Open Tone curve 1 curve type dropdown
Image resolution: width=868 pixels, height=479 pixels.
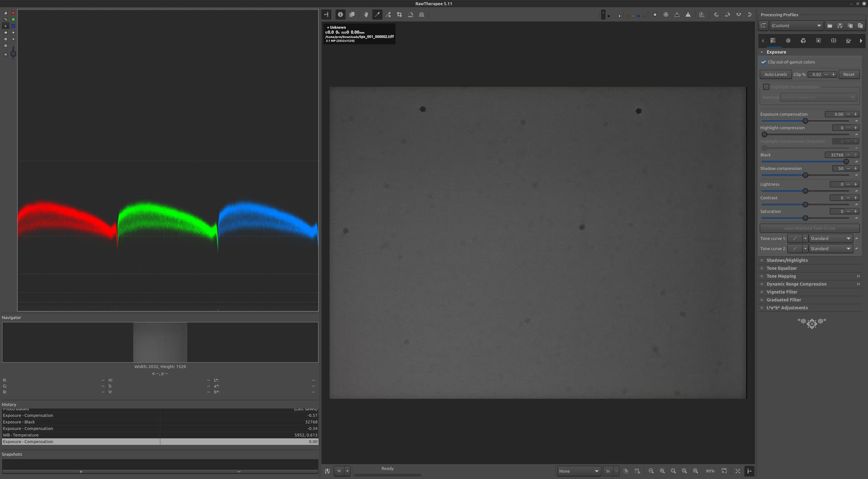[805, 239]
